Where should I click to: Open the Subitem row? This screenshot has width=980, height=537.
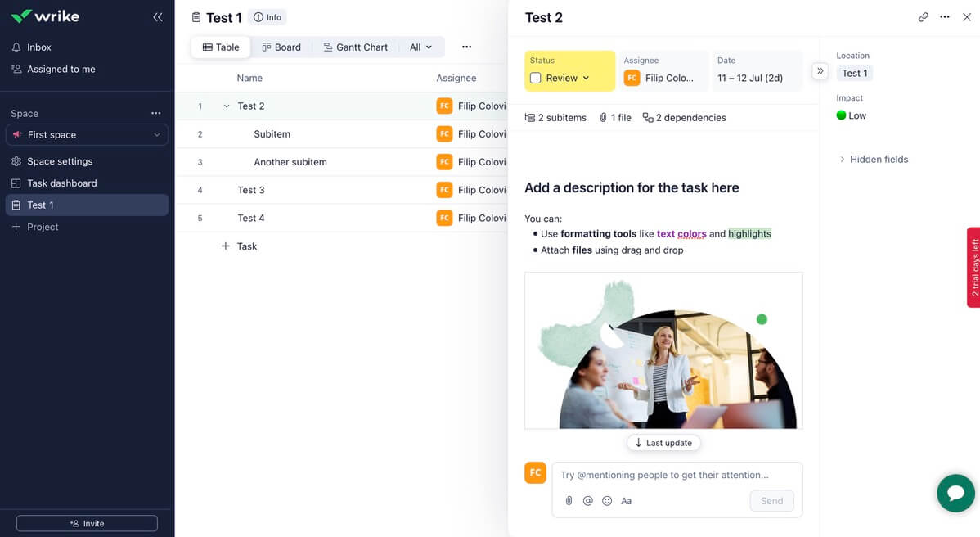(x=341, y=133)
